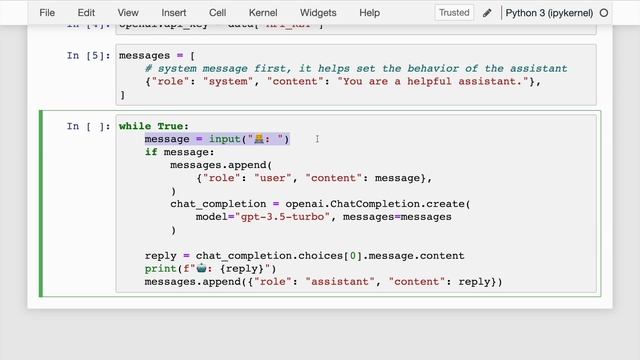Click the pencil edit-mode icon

(487, 13)
